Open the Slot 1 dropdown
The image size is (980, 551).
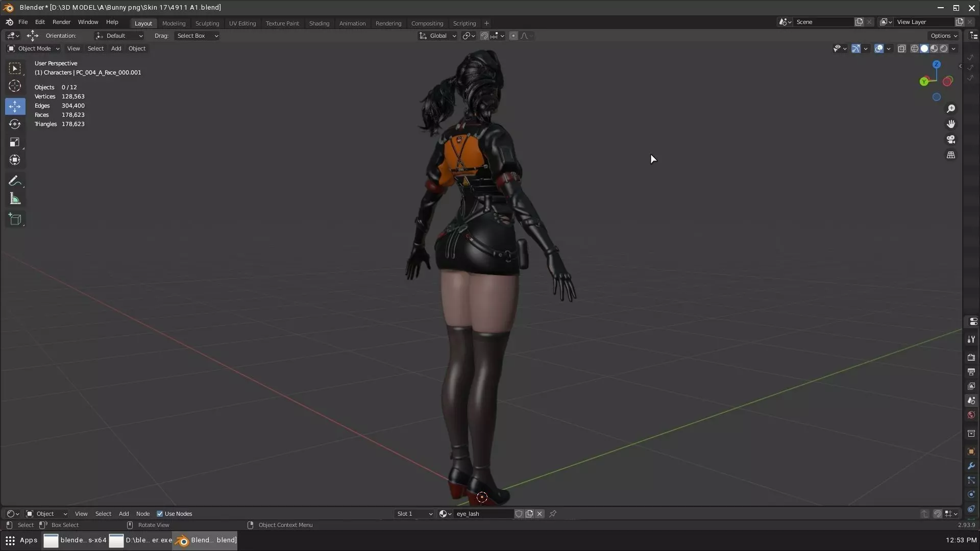[414, 514]
